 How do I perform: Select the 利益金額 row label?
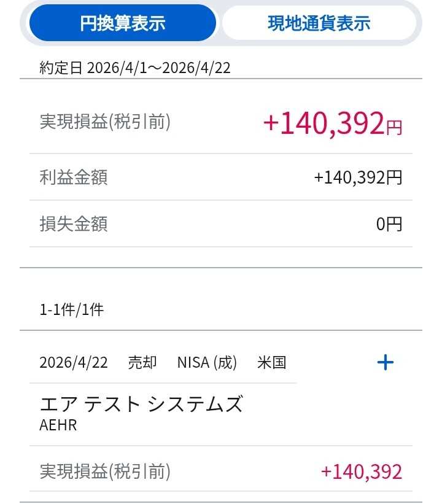tap(74, 177)
